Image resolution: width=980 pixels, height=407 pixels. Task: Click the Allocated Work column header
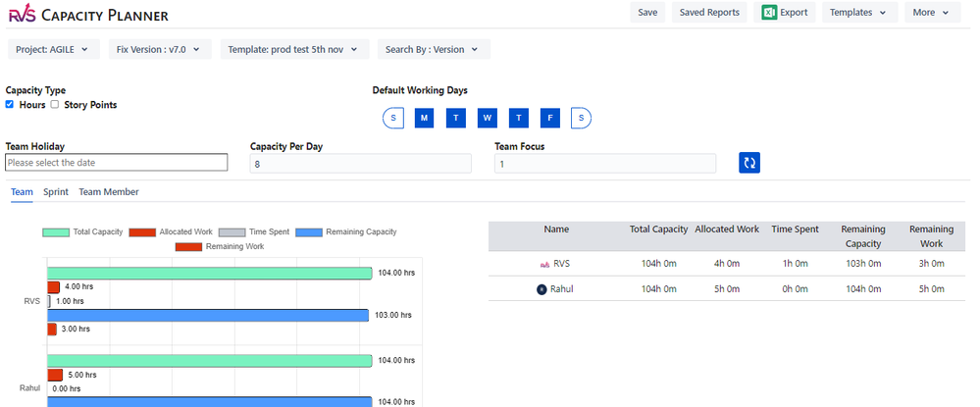727,229
